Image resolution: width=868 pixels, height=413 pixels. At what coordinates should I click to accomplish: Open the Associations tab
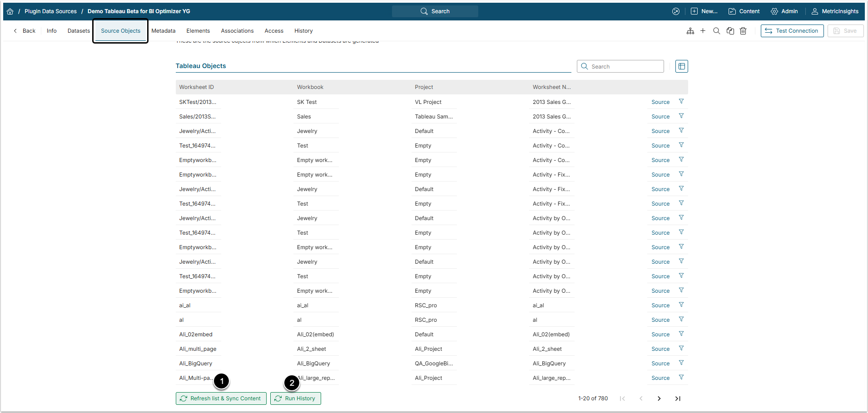(237, 31)
